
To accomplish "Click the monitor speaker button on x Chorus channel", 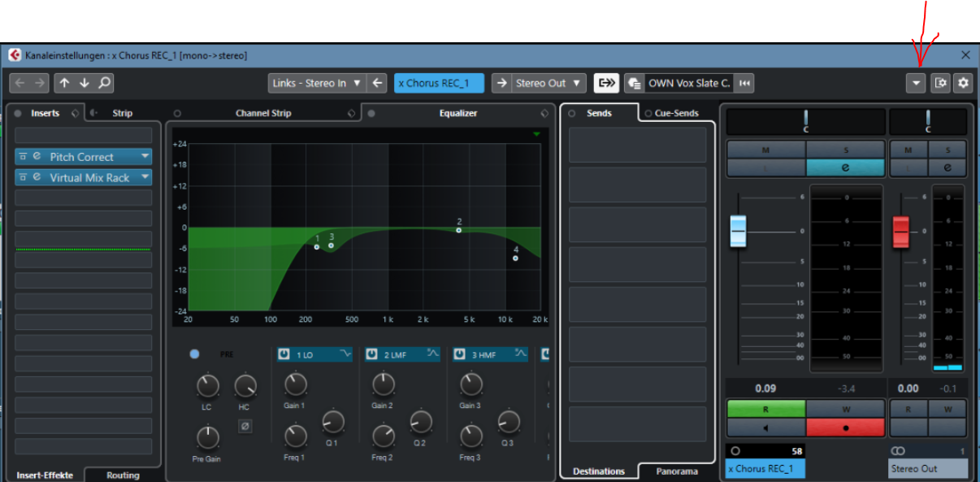I will click(765, 428).
